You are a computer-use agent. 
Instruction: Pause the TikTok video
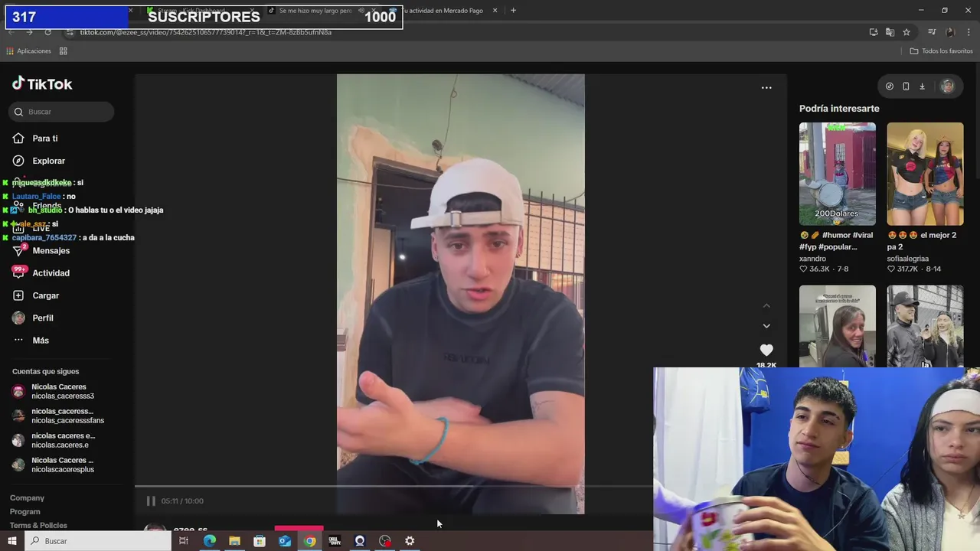[151, 501]
